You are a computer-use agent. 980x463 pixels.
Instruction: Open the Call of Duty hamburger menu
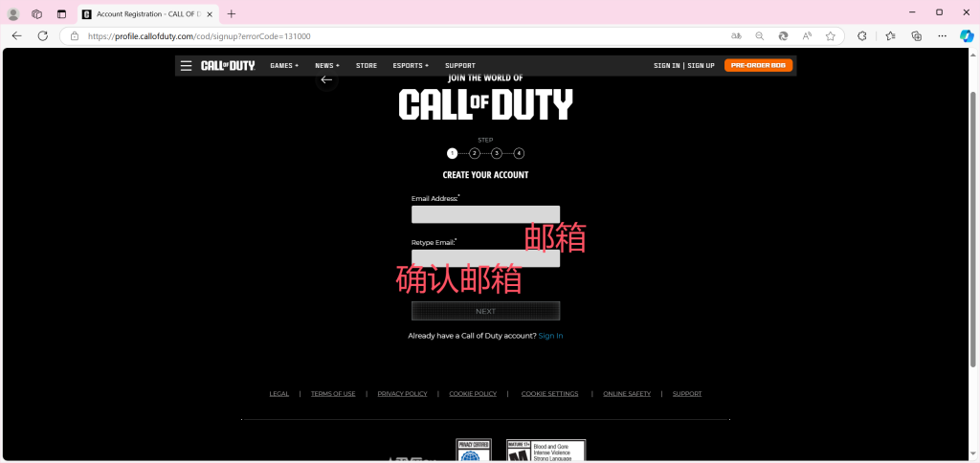coord(187,66)
